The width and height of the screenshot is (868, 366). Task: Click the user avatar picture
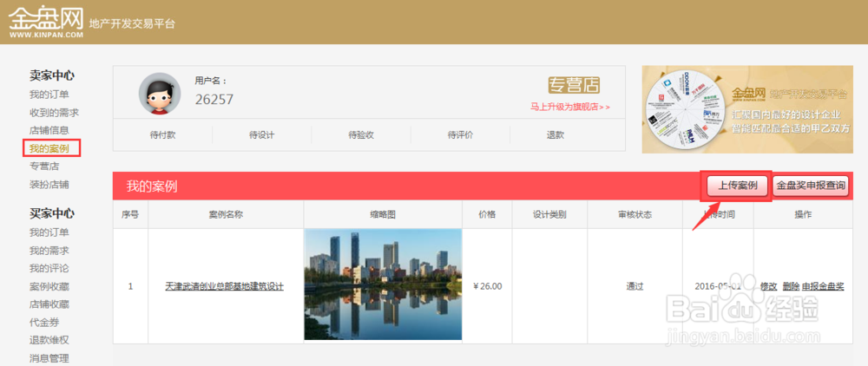(x=160, y=94)
